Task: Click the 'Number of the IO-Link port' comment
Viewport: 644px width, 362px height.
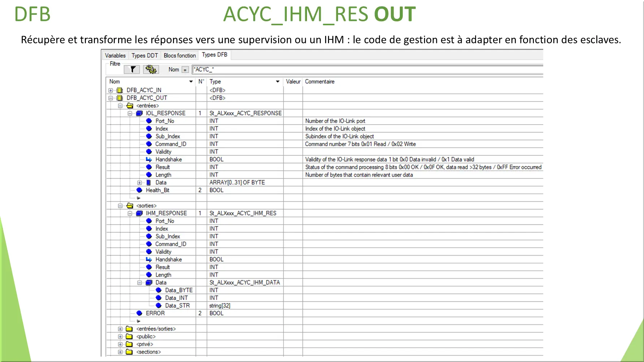Action: click(x=335, y=121)
